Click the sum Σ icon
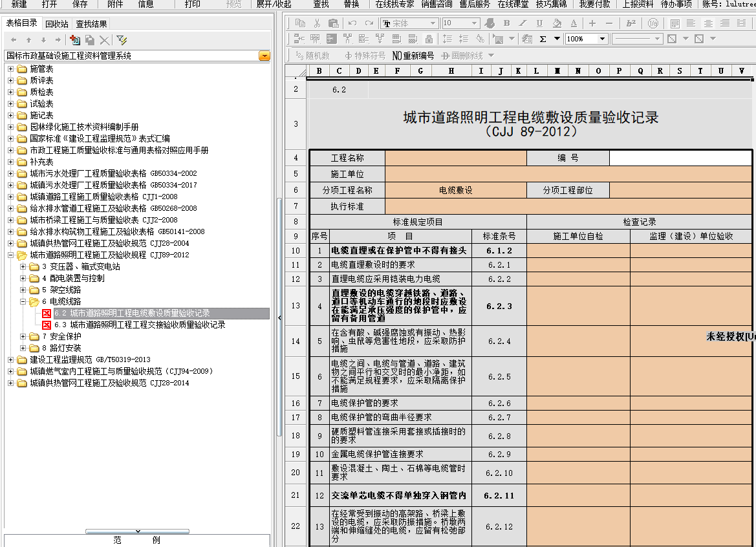This screenshot has width=756, height=547. point(543,39)
